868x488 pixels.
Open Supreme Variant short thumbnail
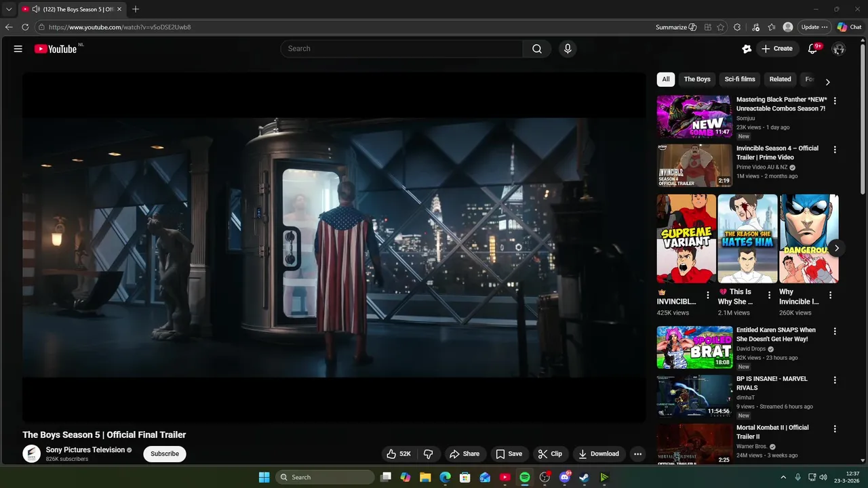(686, 239)
